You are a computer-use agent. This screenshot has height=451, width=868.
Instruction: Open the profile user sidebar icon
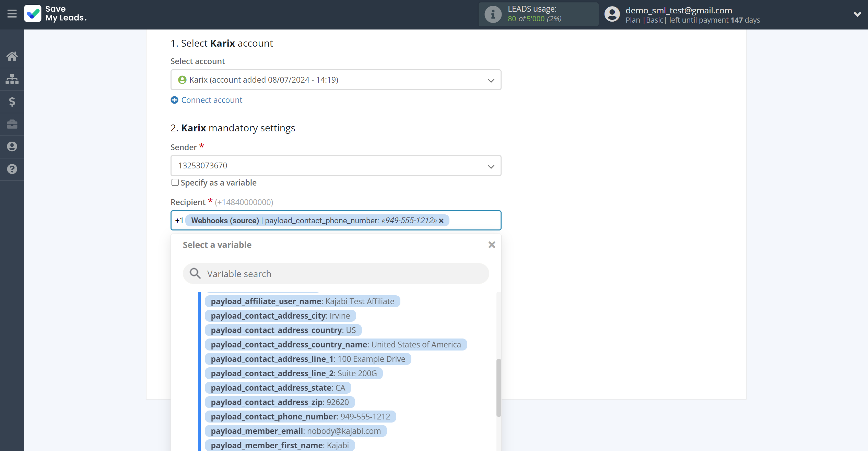[x=12, y=147]
